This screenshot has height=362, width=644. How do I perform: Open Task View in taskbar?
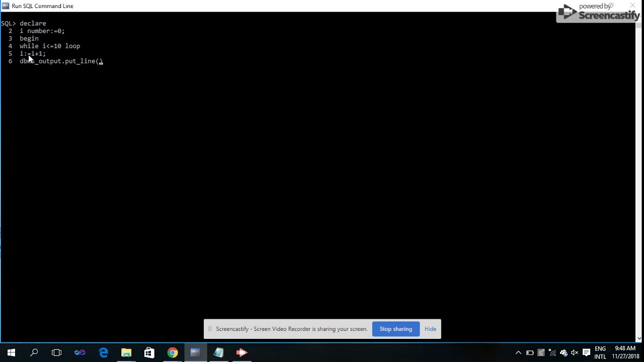[57, 352]
